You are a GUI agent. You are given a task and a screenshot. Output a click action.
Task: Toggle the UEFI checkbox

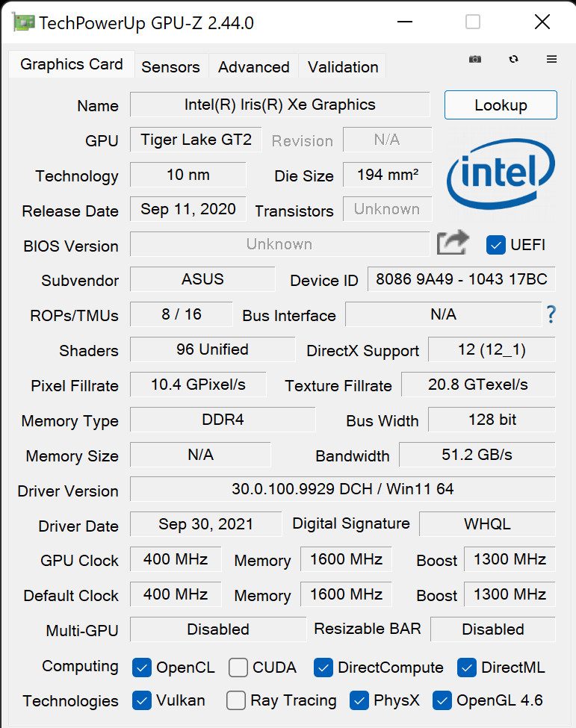495,245
